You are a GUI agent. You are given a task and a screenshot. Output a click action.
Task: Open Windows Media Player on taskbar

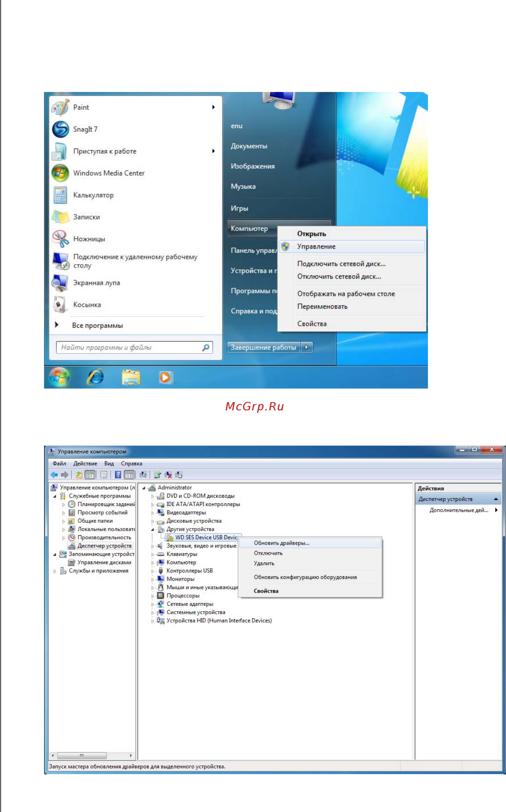(x=165, y=377)
